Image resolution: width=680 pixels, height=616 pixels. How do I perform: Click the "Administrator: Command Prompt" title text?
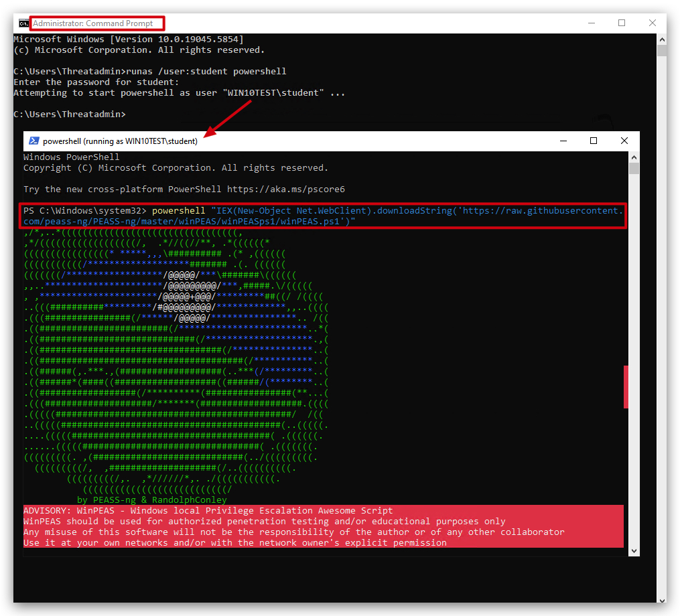click(93, 23)
